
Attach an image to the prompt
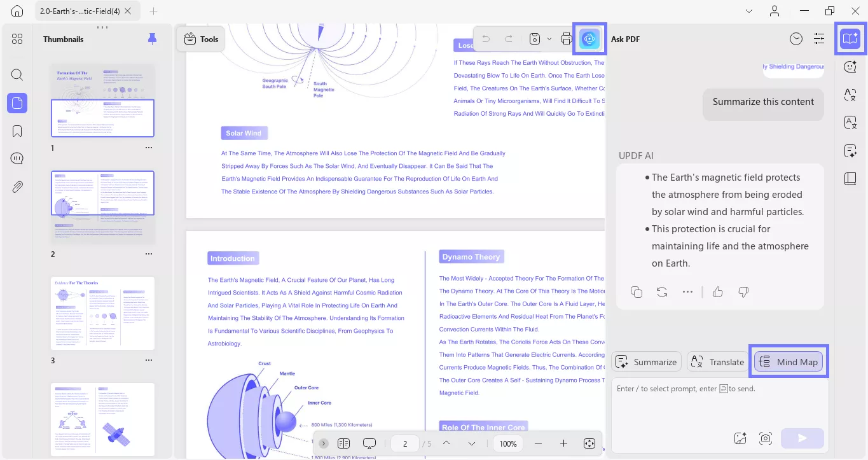click(740, 438)
